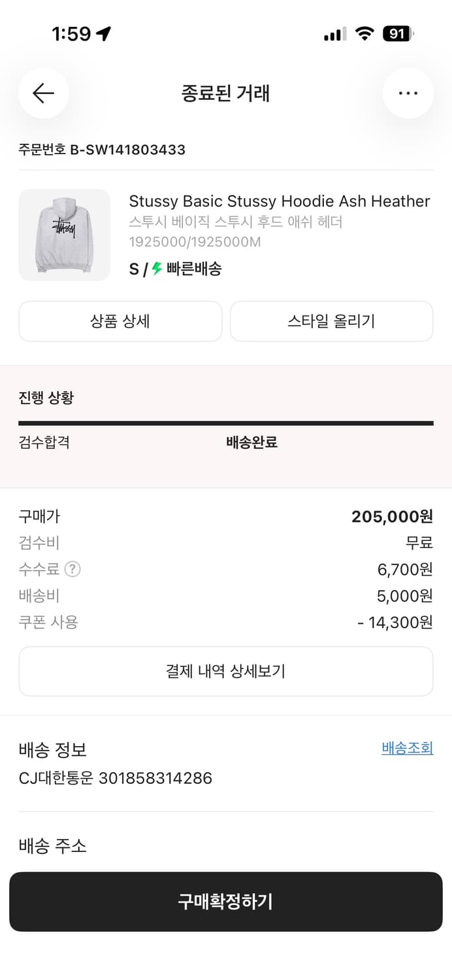This screenshot has height=980, width=452.
Task: Select the 종료된 거래 title
Action: click(x=226, y=93)
